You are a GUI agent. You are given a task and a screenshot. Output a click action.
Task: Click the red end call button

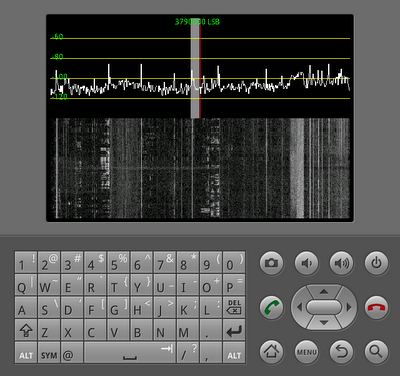(x=376, y=307)
